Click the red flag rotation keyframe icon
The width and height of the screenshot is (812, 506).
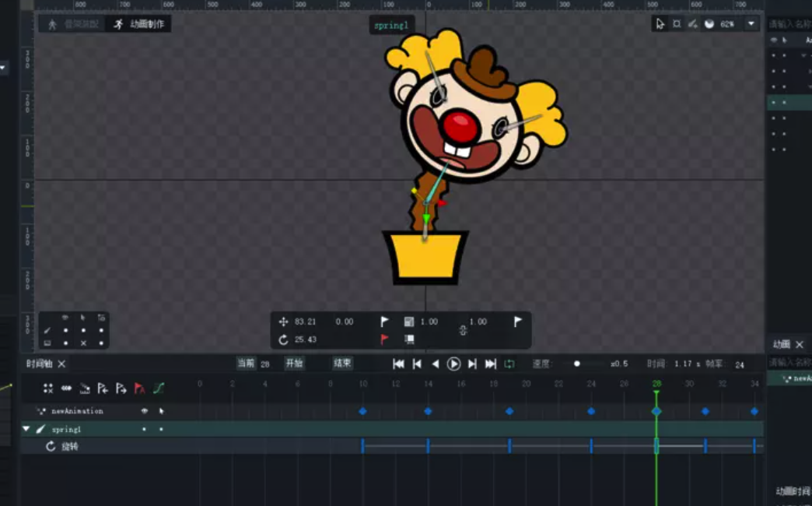[x=384, y=339]
